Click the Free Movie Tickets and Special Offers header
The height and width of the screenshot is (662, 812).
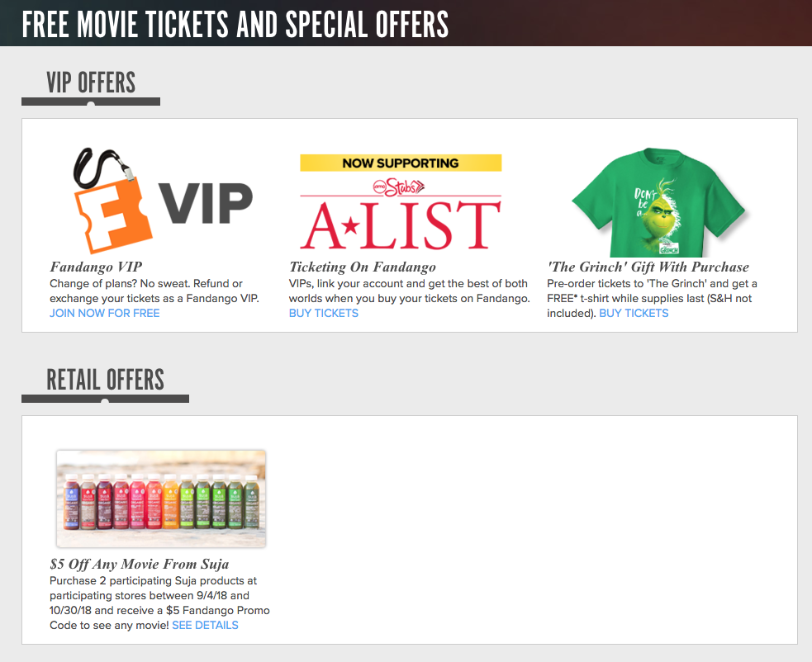tap(235, 24)
